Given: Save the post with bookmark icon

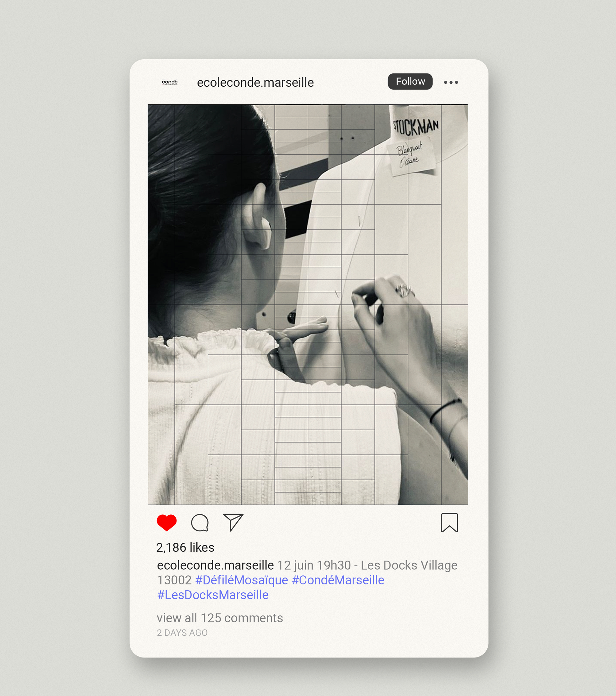Looking at the screenshot, I should (x=449, y=523).
